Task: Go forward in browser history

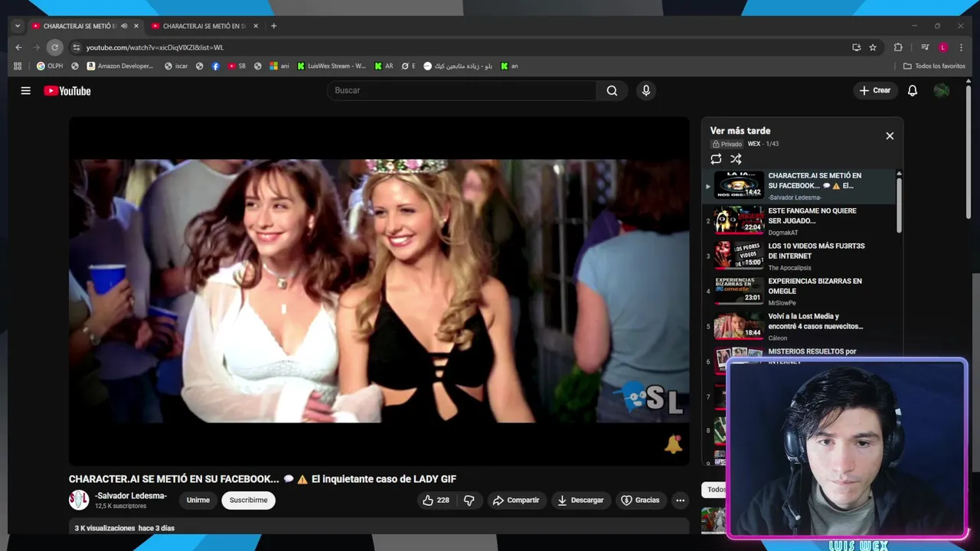Action: (36, 47)
